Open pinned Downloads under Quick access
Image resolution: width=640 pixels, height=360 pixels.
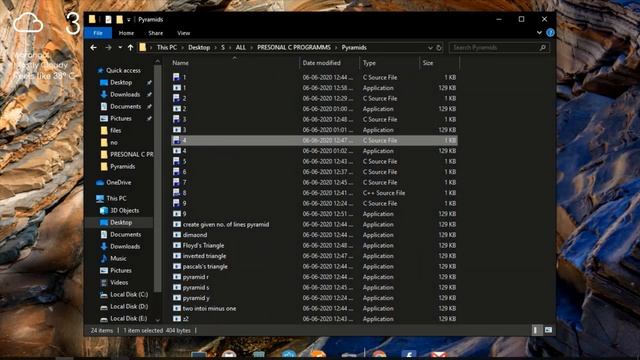click(x=125, y=94)
